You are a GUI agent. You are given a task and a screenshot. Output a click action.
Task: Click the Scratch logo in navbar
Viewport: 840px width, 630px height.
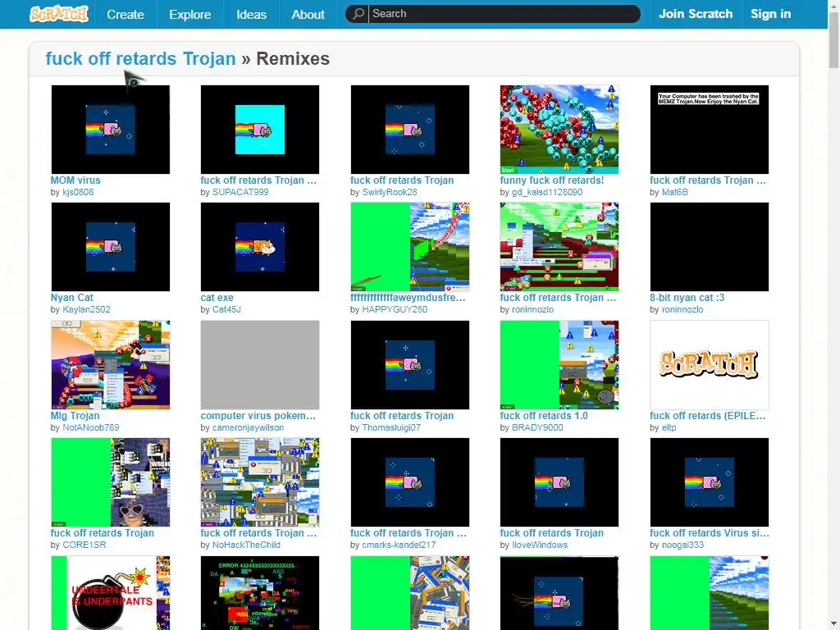[x=59, y=14]
